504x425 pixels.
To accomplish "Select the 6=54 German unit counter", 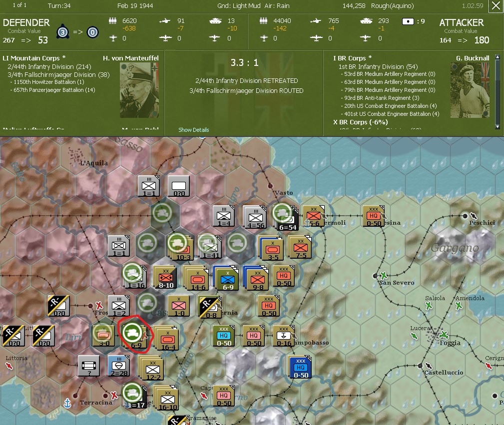I will tap(288, 220).
